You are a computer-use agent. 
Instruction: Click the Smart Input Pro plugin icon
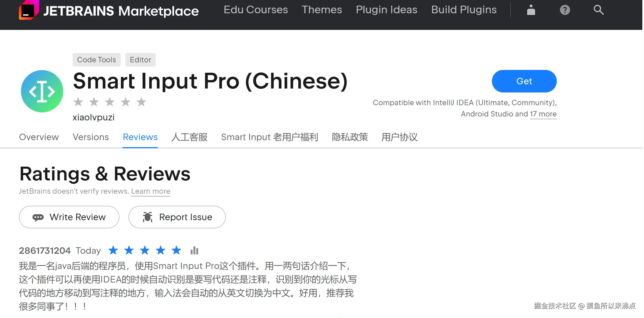coord(42,91)
